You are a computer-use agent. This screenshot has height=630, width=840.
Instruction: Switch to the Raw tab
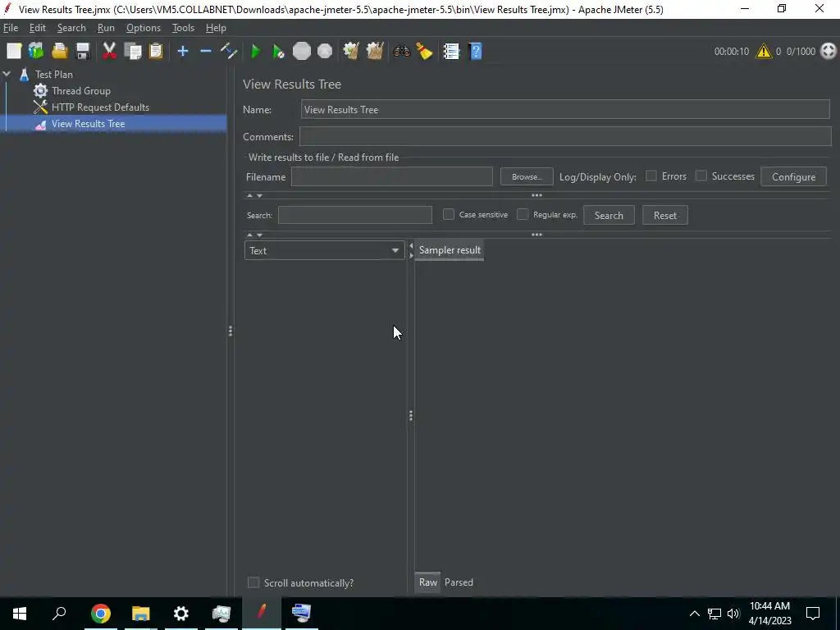point(428,582)
